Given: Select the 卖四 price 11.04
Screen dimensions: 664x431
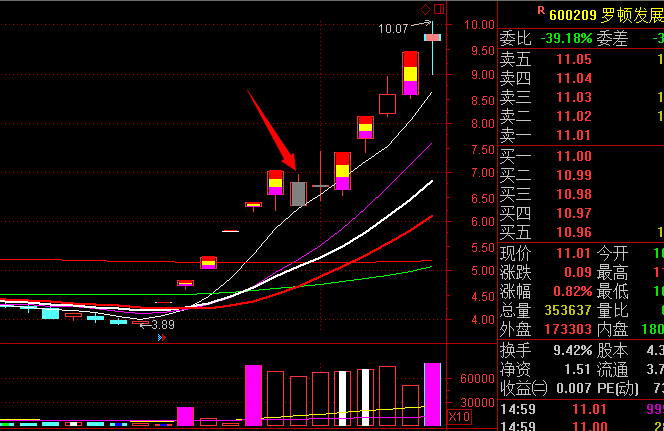Looking at the screenshot, I should (x=574, y=78).
